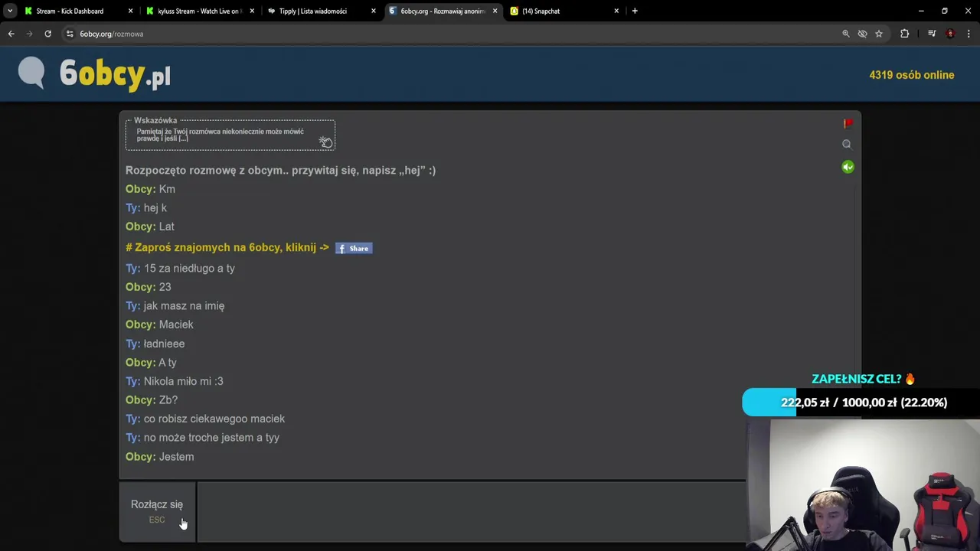The height and width of the screenshot is (551, 980).
Task: Open the Chrome three-dot menu
Action: [x=969, y=34]
